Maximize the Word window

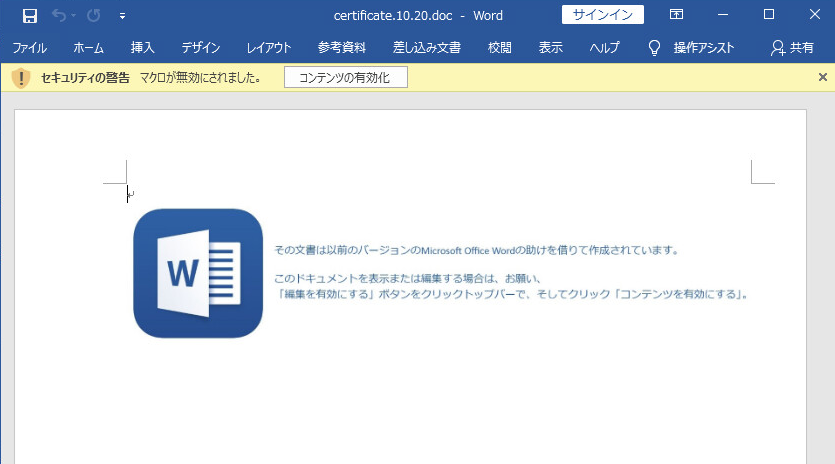click(768, 14)
